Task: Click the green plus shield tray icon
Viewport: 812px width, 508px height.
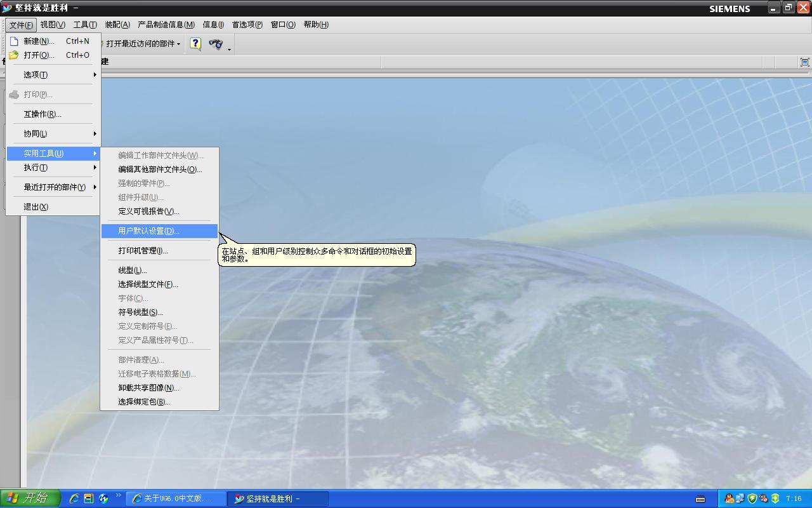Action: (775, 498)
